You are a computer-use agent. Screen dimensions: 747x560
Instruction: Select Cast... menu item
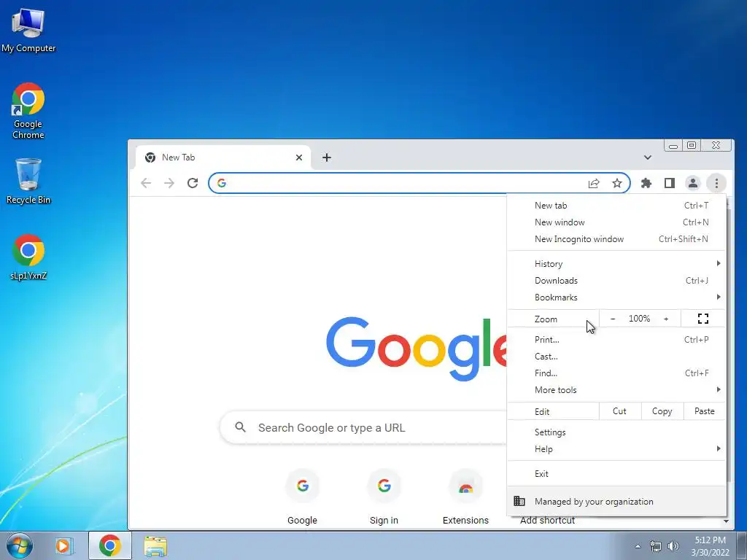[x=617, y=356]
